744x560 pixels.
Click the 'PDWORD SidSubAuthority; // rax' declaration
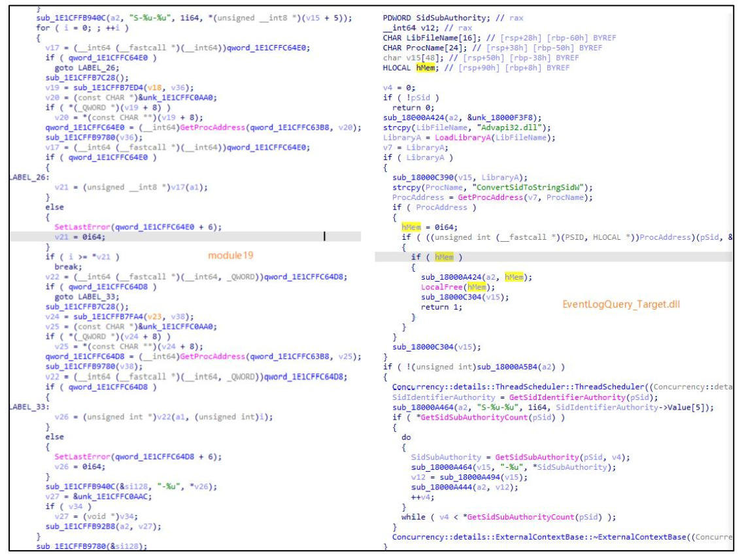click(x=453, y=18)
